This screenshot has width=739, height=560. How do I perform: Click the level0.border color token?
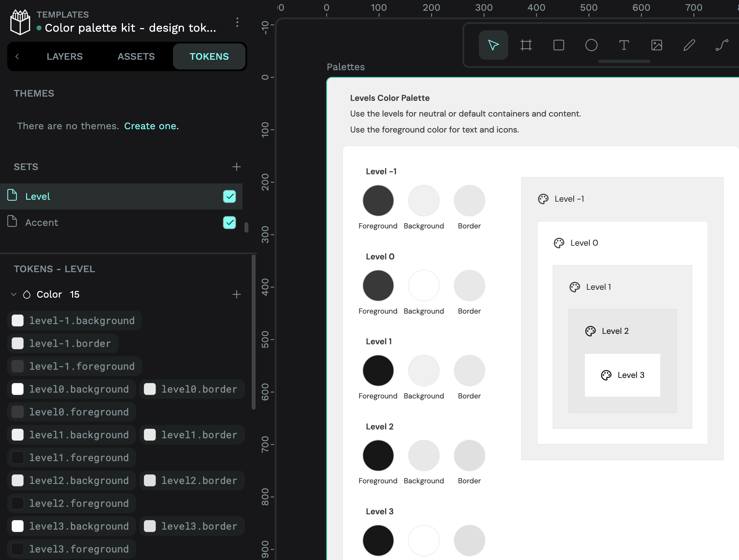tap(192, 389)
